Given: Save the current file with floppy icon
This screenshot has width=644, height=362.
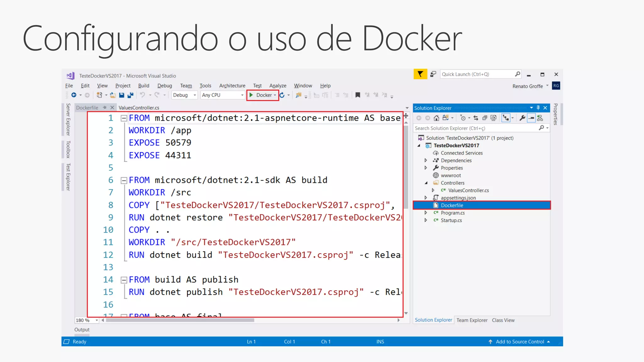Looking at the screenshot, I should coord(122,95).
